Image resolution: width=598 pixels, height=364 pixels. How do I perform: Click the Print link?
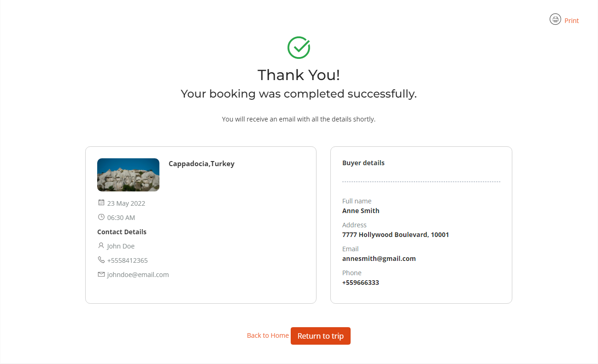[x=571, y=21]
